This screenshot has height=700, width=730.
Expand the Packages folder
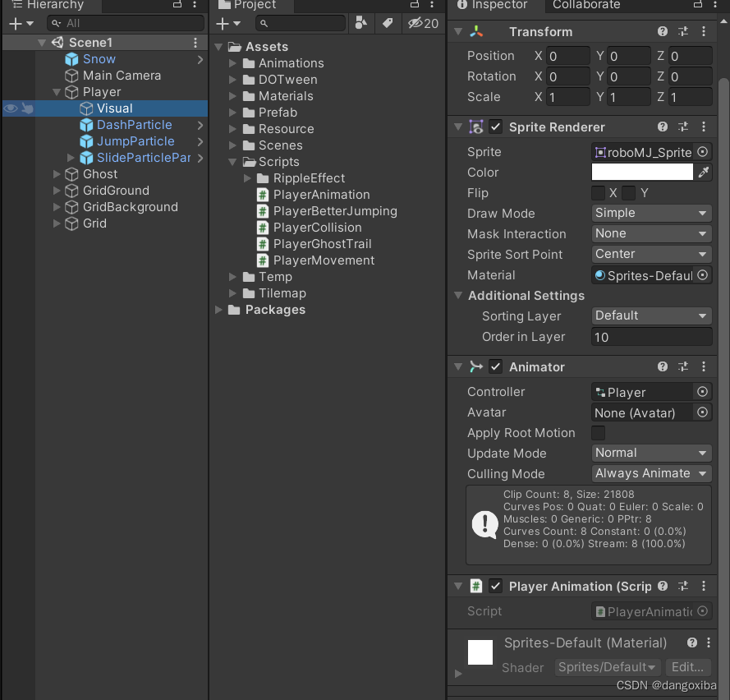click(x=218, y=310)
